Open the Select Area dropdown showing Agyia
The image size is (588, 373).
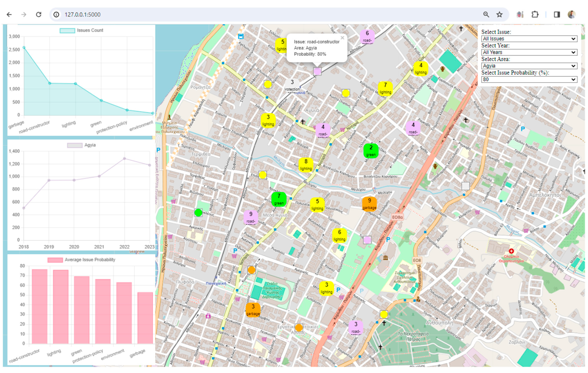(529, 66)
